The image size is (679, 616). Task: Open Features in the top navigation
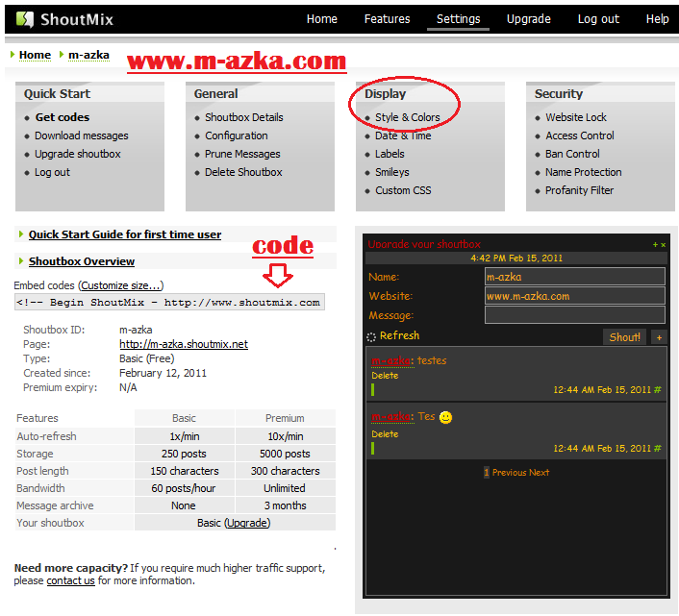click(387, 19)
